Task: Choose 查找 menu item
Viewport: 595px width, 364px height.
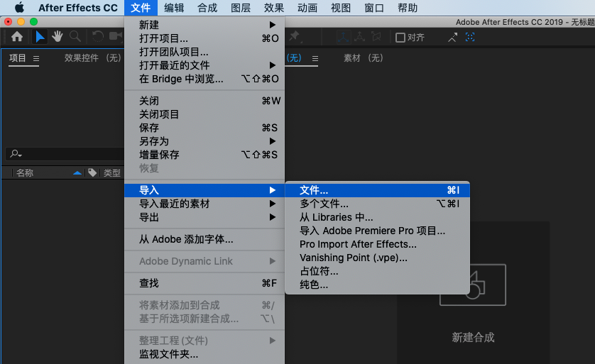Action: pos(204,283)
